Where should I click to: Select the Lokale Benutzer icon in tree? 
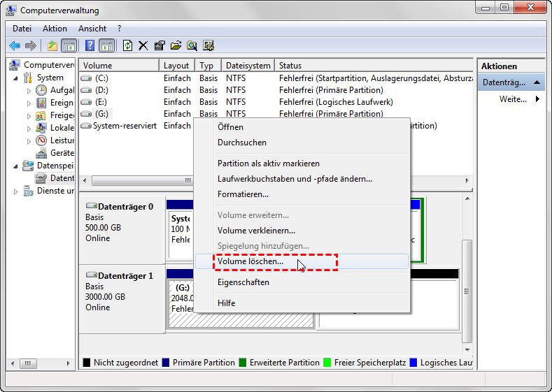41,128
